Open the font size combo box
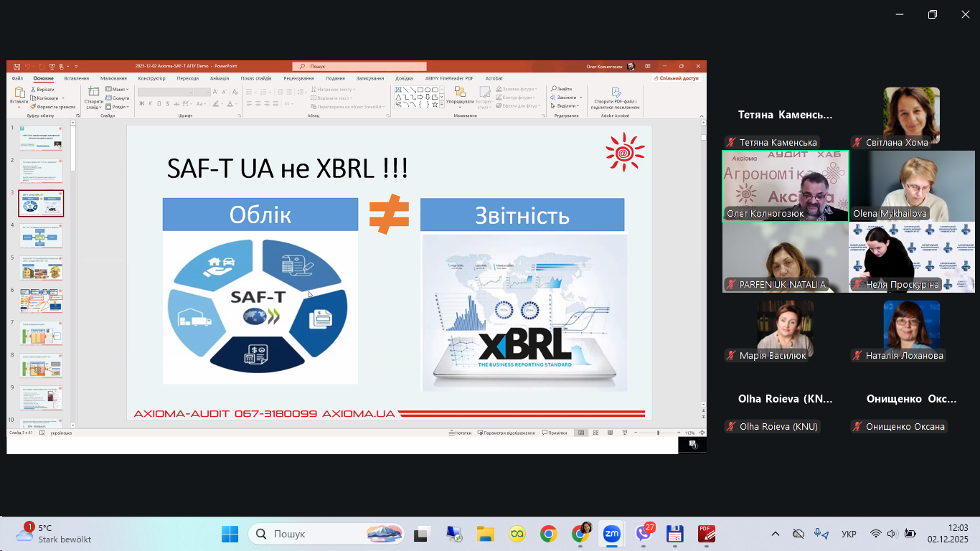The image size is (980, 551). coord(202,92)
